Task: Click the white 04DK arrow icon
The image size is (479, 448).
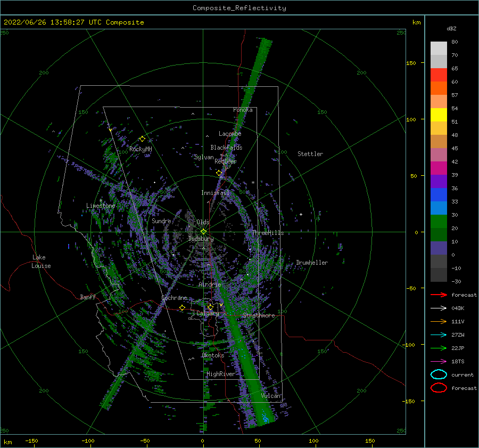Action: click(439, 308)
